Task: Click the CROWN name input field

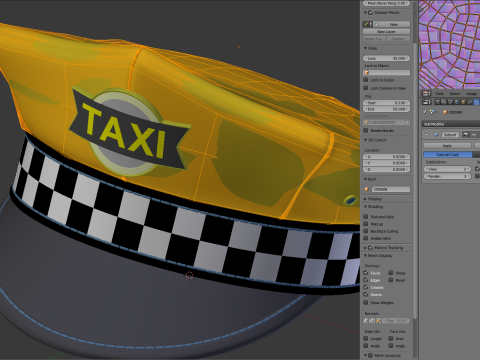Action: [x=391, y=189]
